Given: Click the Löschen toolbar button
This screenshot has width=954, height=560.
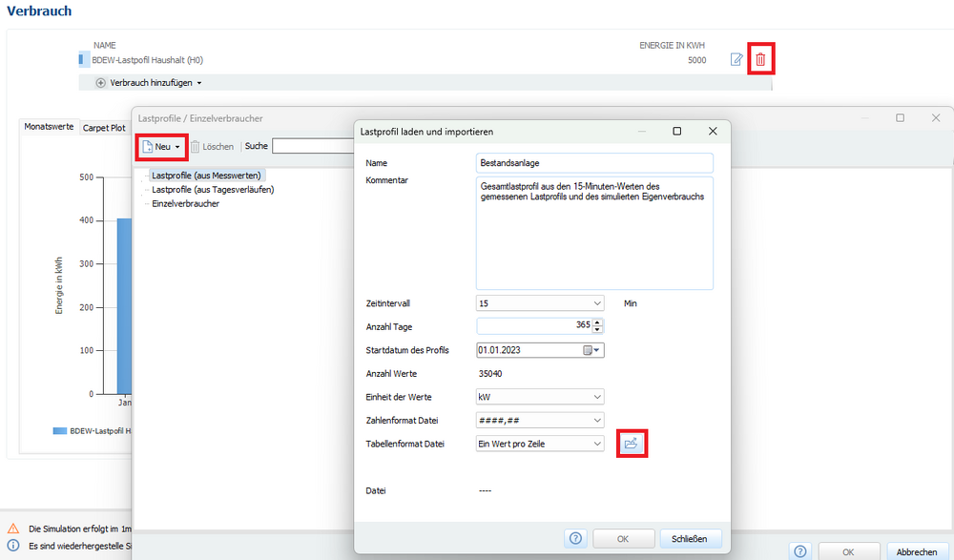Looking at the screenshot, I should coord(212,147).
